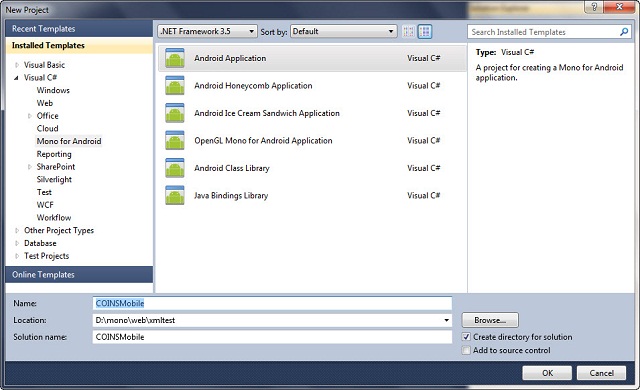
Task: Close the New Project dialog
Action: 618,7
